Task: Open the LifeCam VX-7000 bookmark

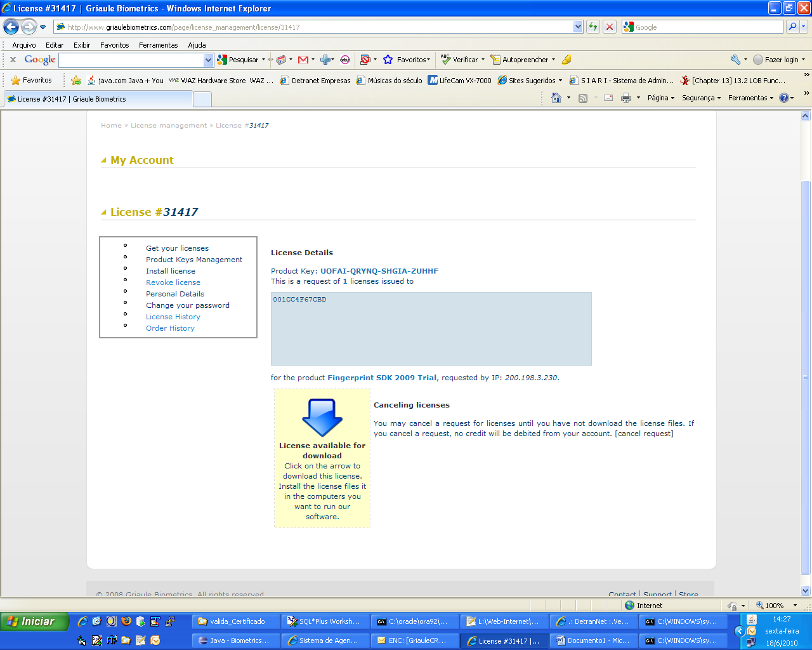Action: pyautogui.click(x=460, y=81)
